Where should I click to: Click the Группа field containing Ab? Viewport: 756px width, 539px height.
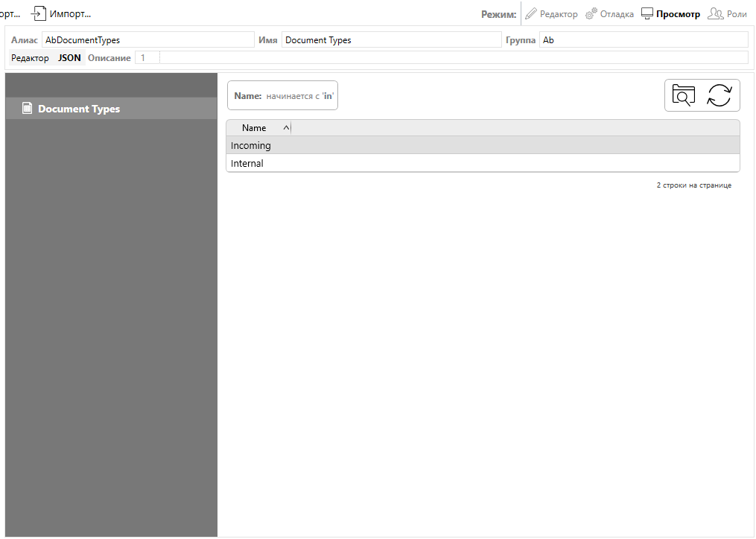pos(643,40)
